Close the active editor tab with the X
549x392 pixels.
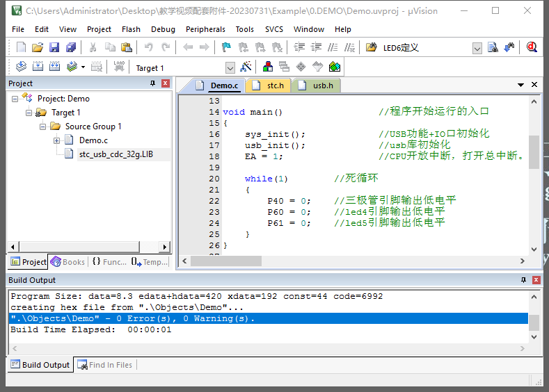tap(534, 85)
